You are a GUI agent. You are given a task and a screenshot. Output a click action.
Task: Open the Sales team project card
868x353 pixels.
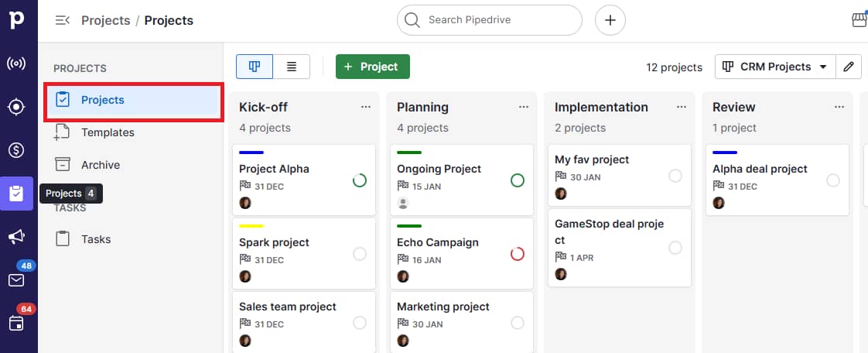point(304,323)
